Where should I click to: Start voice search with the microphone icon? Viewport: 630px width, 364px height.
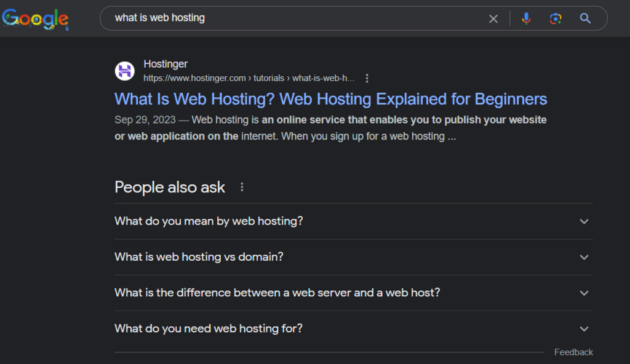pos(526,18)
